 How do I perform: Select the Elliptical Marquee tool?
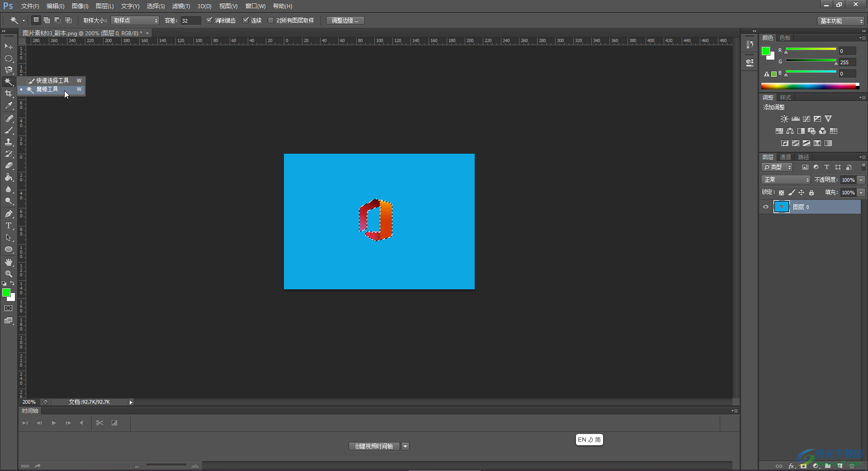click(x=9, y=58)
